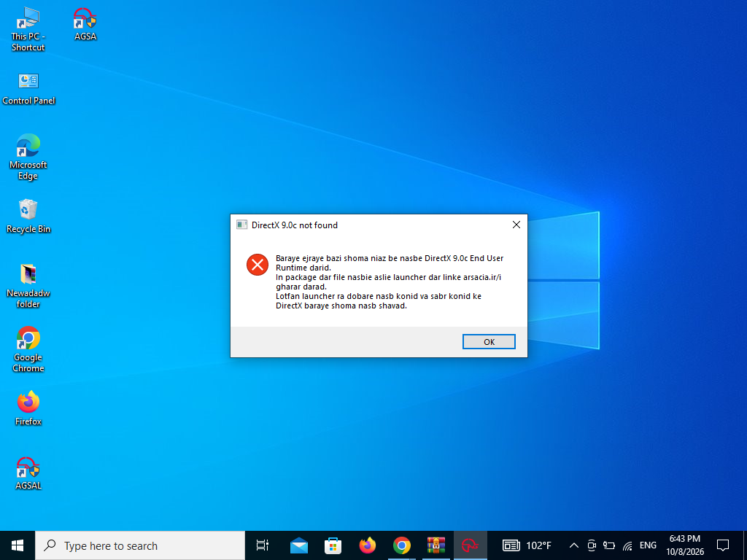
Task: Open Task View from the taskbar
Action: (263, 545)
